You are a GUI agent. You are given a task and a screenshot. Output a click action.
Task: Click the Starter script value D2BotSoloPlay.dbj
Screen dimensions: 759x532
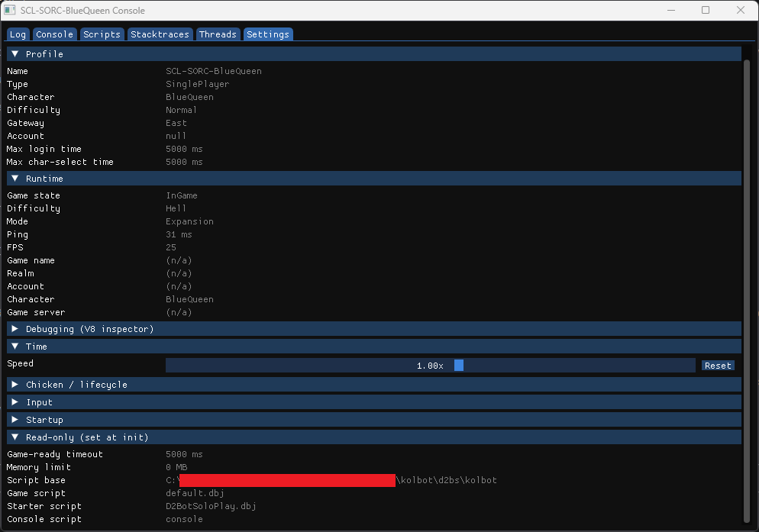pyautogui.click(x=211, y=506)
